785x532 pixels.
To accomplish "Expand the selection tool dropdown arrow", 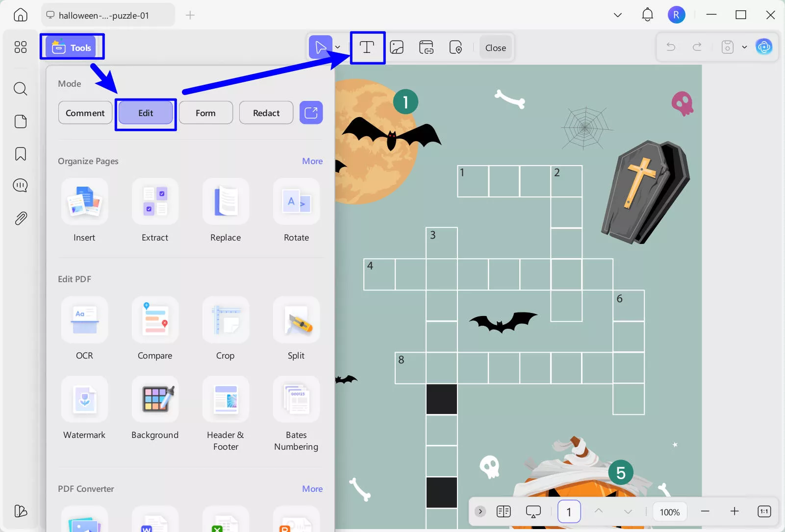I will [x=337, y=48].
